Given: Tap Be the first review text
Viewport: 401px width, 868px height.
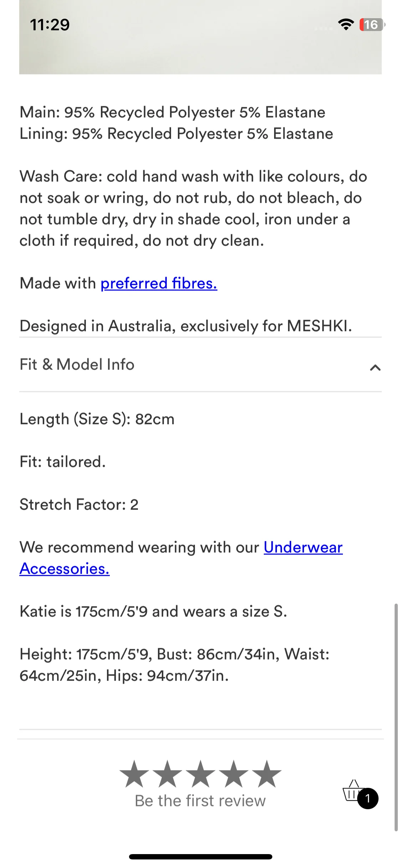Looking at the screenshot, I should 200,801.
